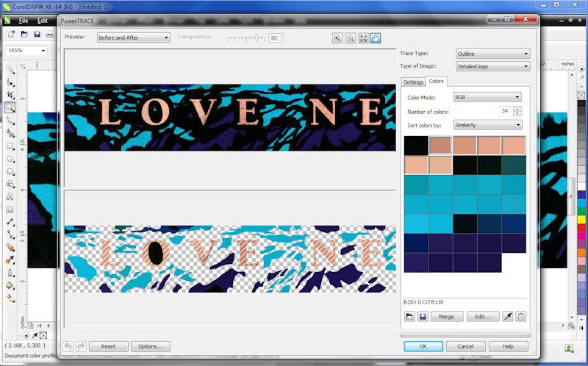Expand the Sort colors by dropdown

pos(487,125)
